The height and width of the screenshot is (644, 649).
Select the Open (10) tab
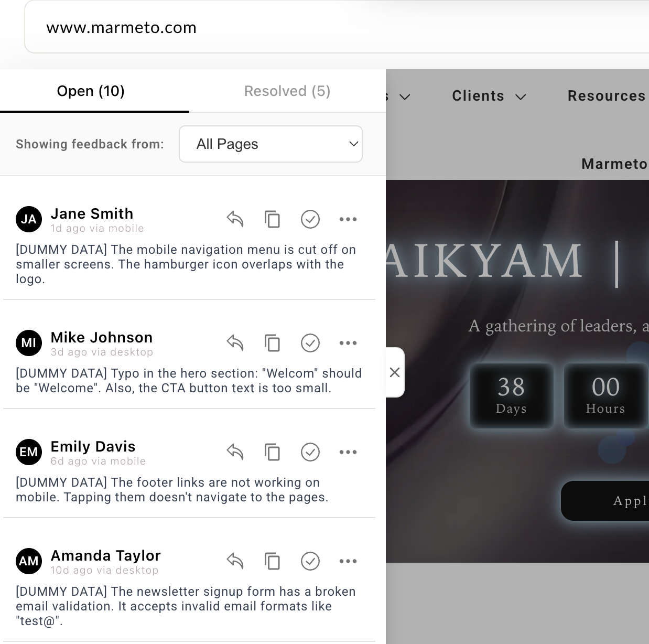(x=91, y=91)
